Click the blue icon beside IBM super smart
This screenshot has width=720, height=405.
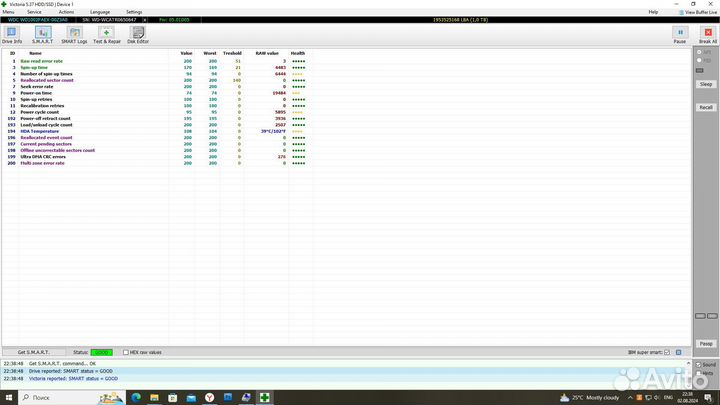(x=679, y=352)
